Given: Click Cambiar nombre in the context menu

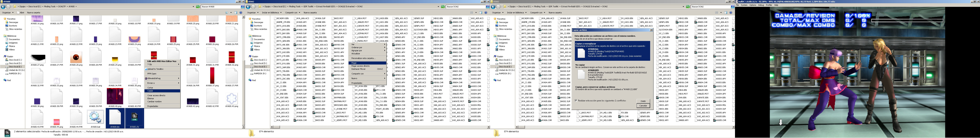Looking at the screenshot, I should pos(162,102).
